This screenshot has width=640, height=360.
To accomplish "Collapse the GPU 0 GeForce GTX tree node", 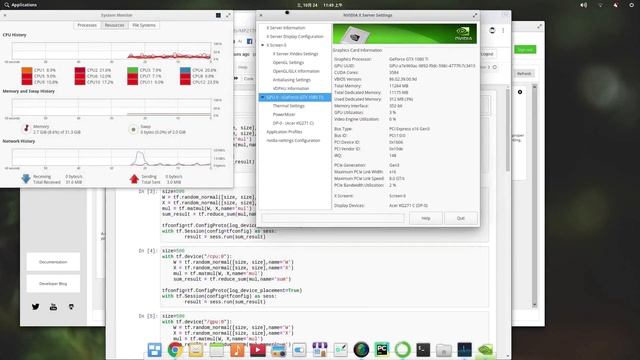I will point(263,97).
